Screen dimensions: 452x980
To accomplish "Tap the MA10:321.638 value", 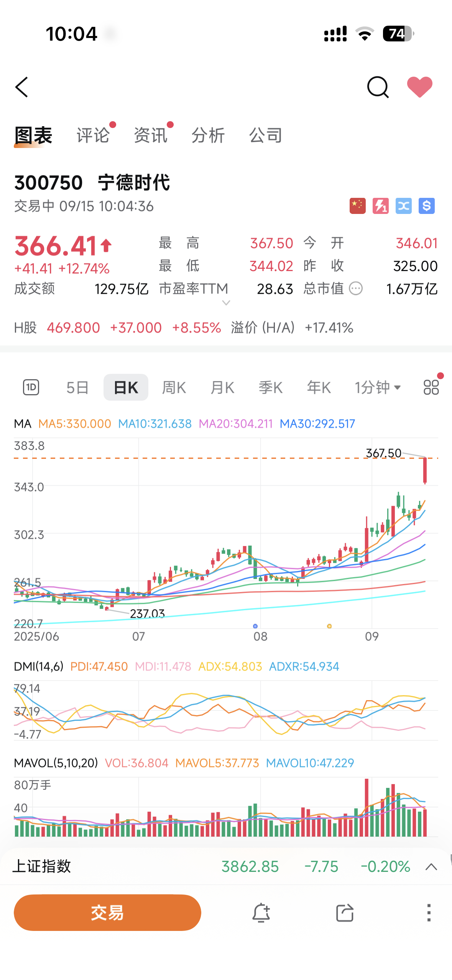I will tap(155, 424).
